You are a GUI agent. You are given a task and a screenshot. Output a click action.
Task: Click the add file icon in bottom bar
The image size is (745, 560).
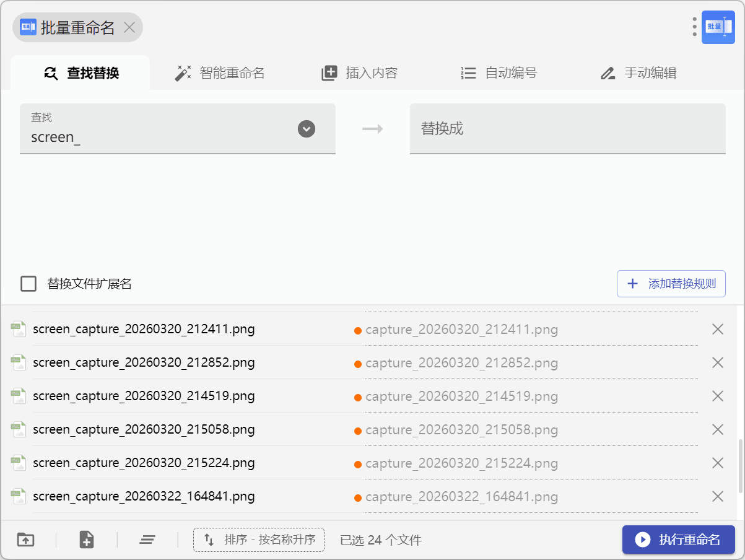(87, 540)
